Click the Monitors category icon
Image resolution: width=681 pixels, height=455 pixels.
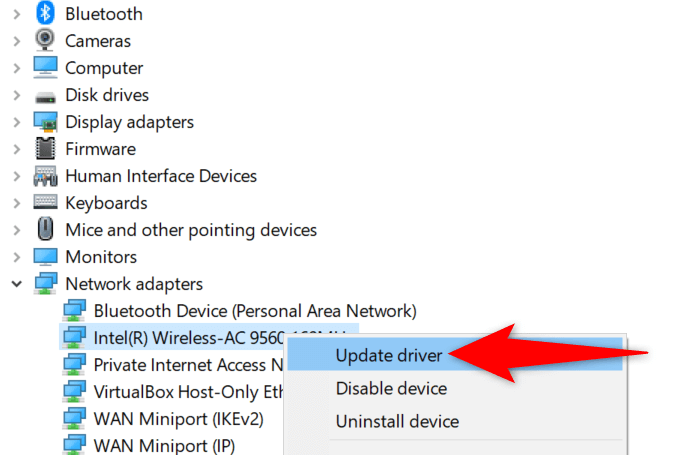click(x=46, y=257)
